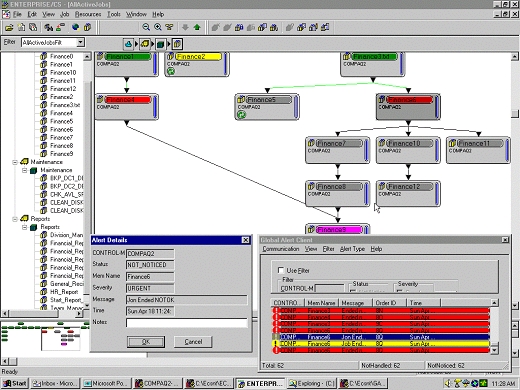
Task: Click the green status icon on Finance2 node
Action: pyautogui.click(x=171, y=71)
